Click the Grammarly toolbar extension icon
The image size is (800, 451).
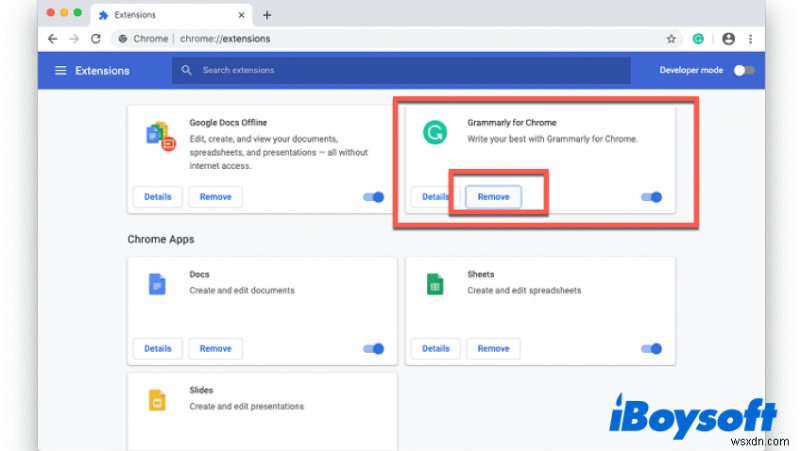coord(699,39)
